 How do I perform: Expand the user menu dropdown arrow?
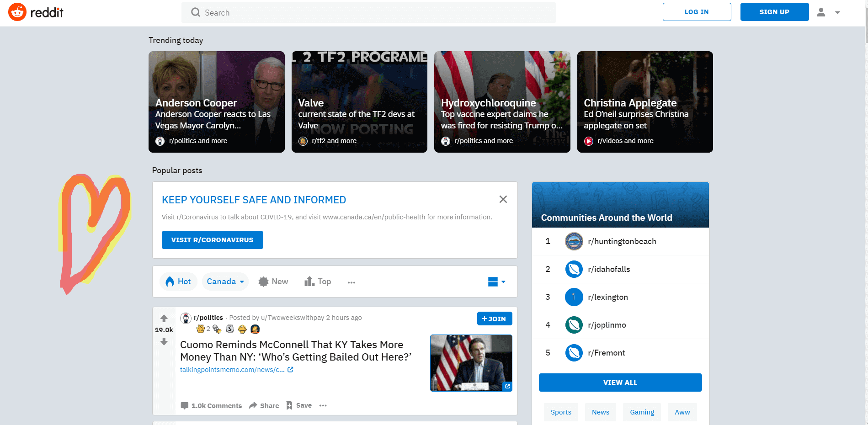point(837,13)
